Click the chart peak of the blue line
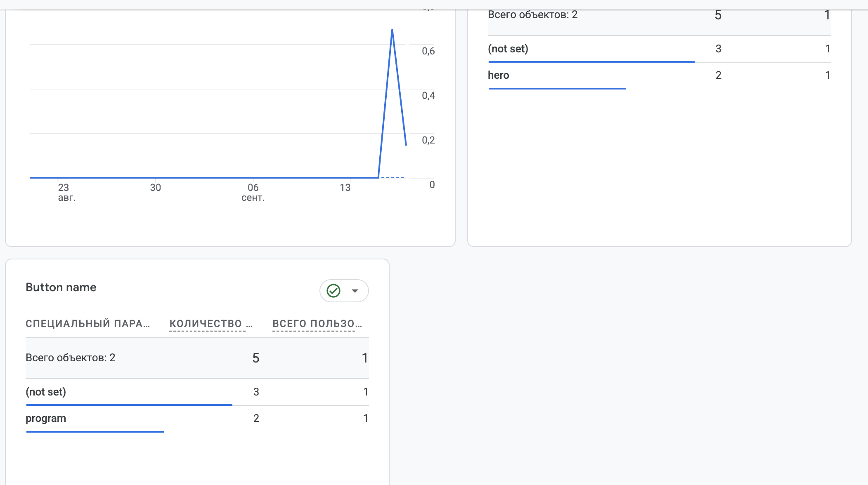The height and width of the screenshot is (485, 868). [x=392, y=30]
